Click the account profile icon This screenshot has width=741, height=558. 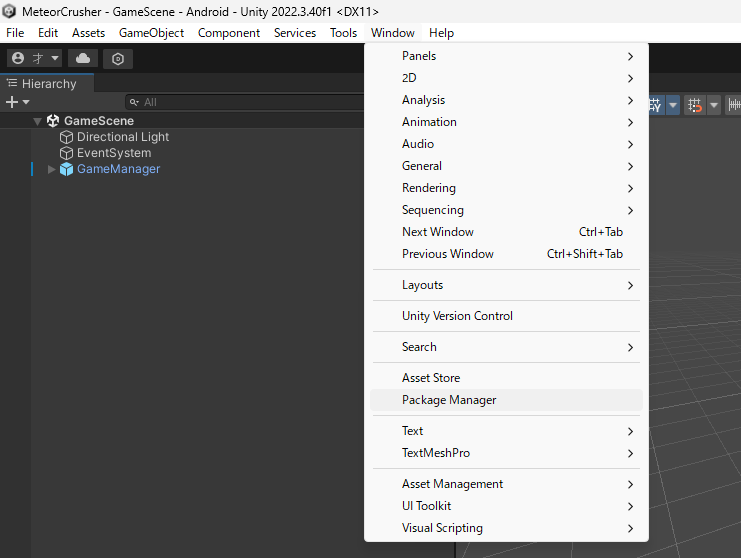tap(18, 58)
